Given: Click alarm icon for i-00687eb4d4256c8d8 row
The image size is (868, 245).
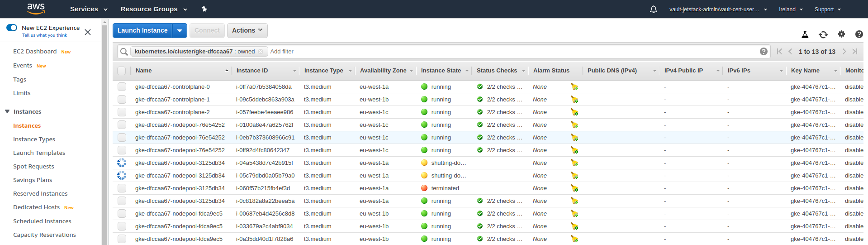Looking at the screenshot, I should pyautogui.click(x=574, y=214).
